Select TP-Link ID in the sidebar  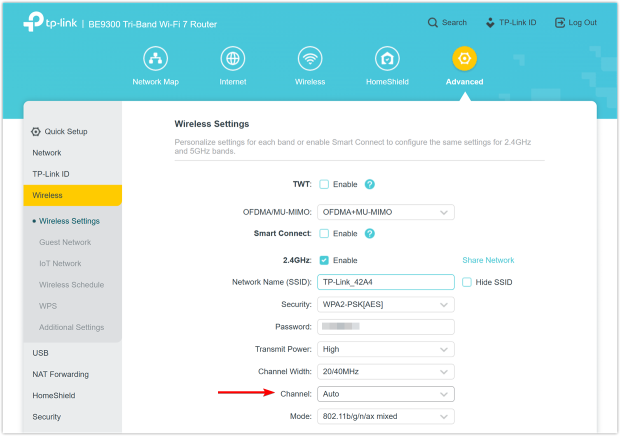pyautogui.click(x=51, y=174)
